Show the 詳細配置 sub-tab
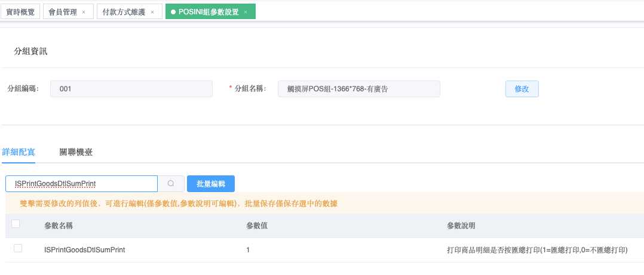The height and width of the screenshot is (275, 644). pos(19,152)
